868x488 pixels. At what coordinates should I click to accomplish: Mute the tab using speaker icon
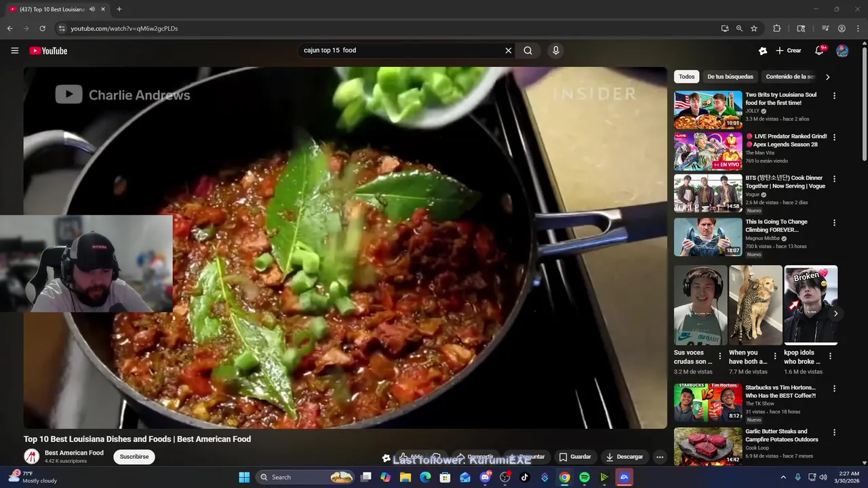pyautogui.click(x=92, y=9)
